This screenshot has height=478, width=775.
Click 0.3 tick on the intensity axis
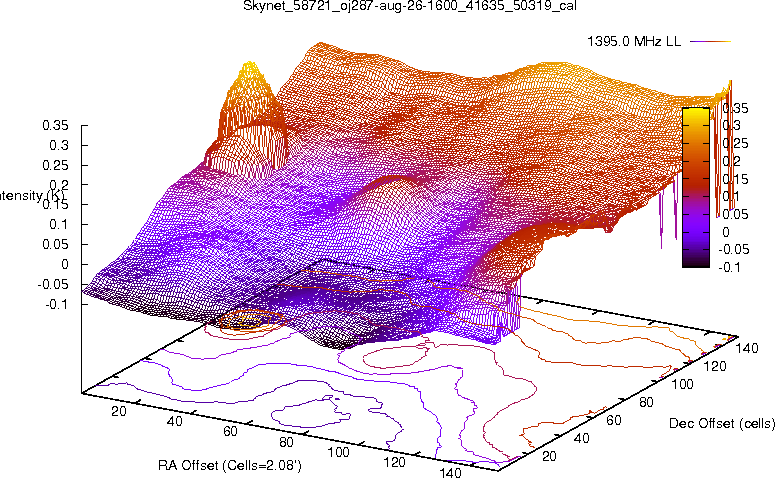[x=58, y=145]
